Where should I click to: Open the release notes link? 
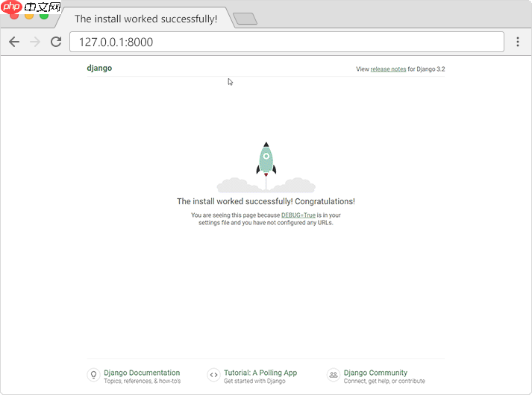pos(388,69)
